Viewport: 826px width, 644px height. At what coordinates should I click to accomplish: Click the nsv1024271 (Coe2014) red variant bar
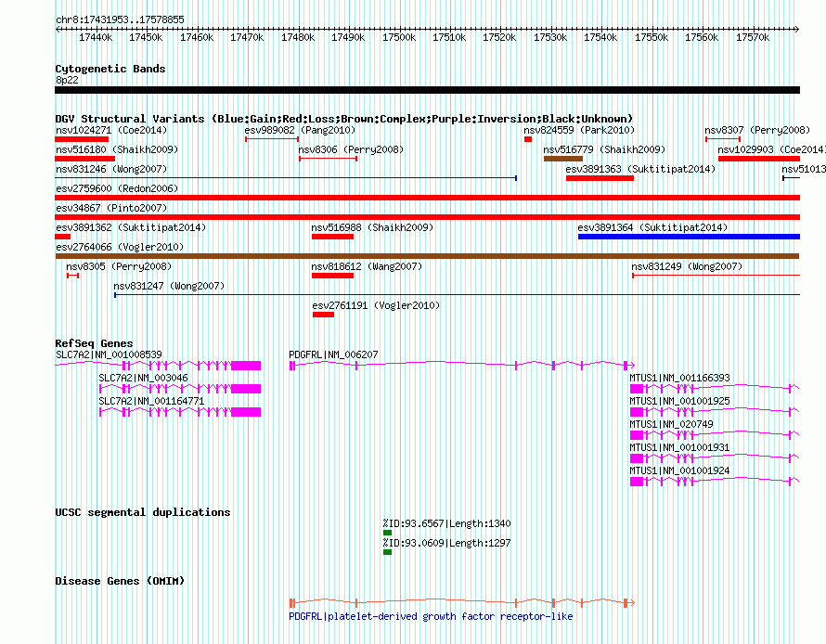coord(82,139)
